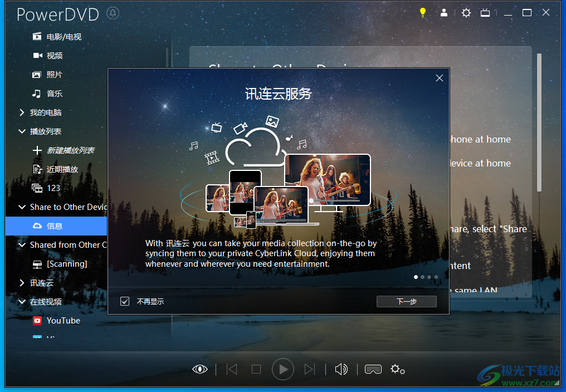Open the playlist named 123
Screen dimensions: 566x392
(x=46, y=188)
